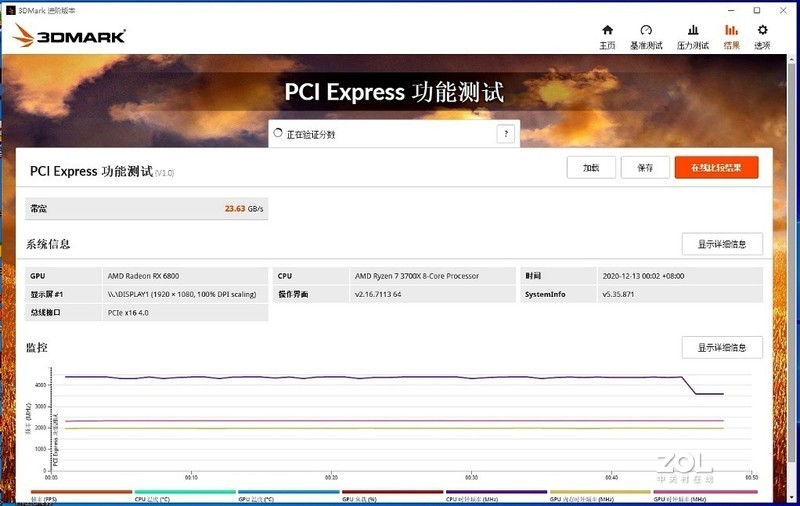Click the 加载 load button
The height and width of the screenshot is (506, 800).
591,167
